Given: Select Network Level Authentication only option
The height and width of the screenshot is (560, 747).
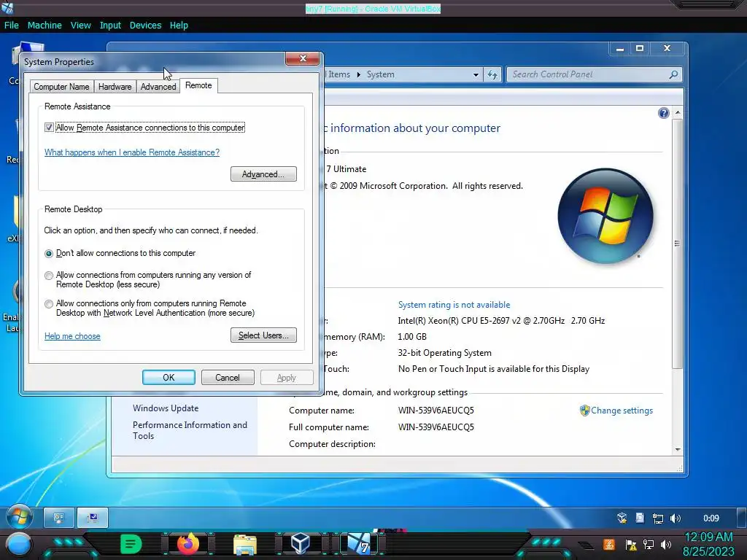Looking at the screenshot, I should (49, 304).
